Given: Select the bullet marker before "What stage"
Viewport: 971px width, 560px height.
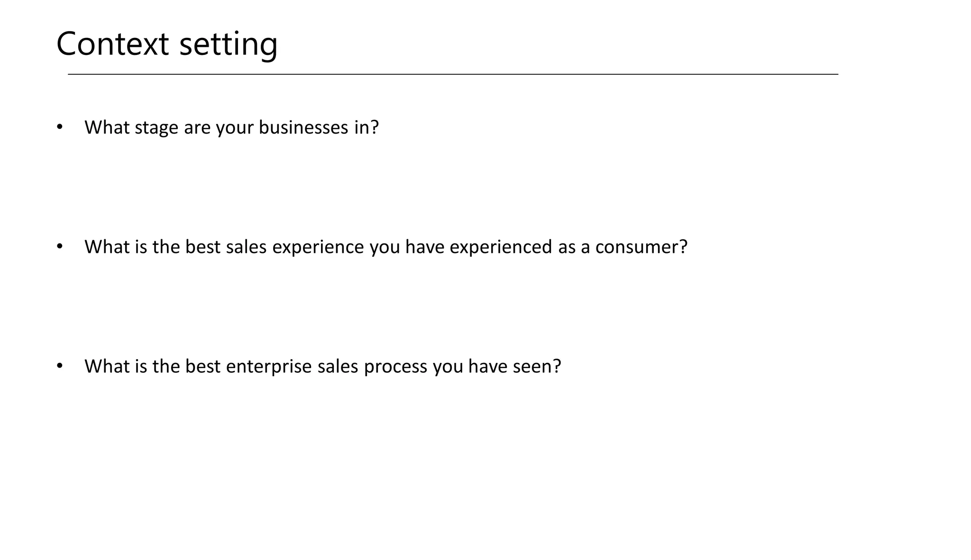Looking at the screenshot, I should (x=59, y=126).
